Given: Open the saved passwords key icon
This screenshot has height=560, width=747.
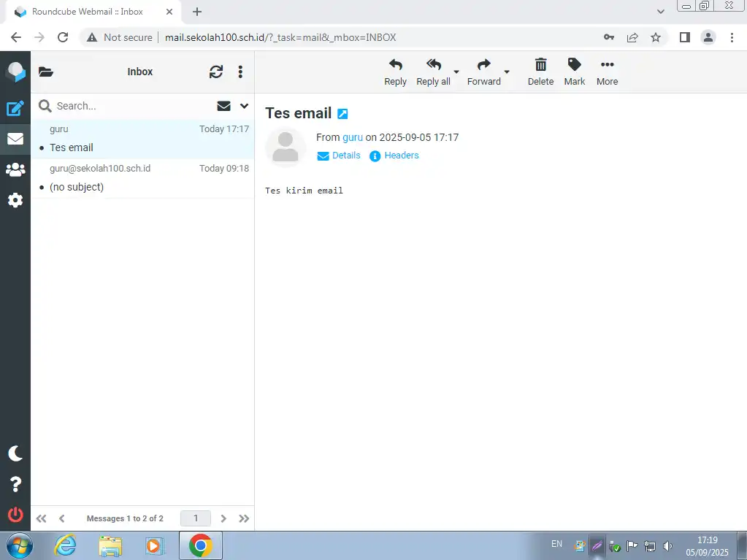Looking at the screenshot, I should tap(609, 37).
